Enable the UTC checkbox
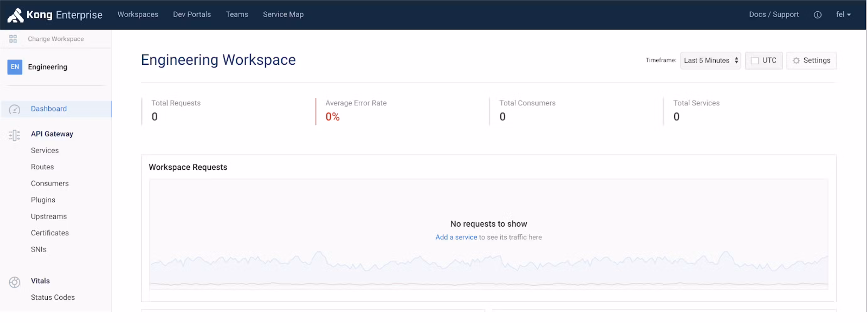This screenshot has width=868, height=323. [754, 61]
